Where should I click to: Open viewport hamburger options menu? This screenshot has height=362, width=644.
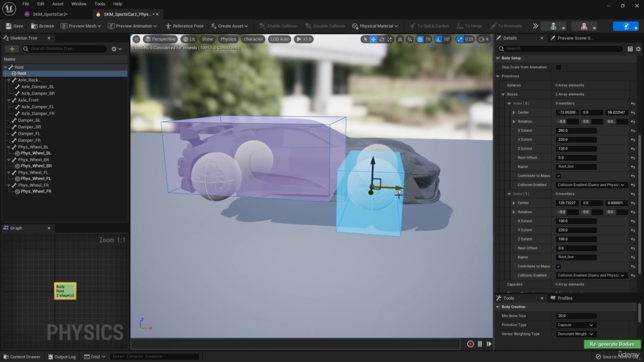point(136,39)
